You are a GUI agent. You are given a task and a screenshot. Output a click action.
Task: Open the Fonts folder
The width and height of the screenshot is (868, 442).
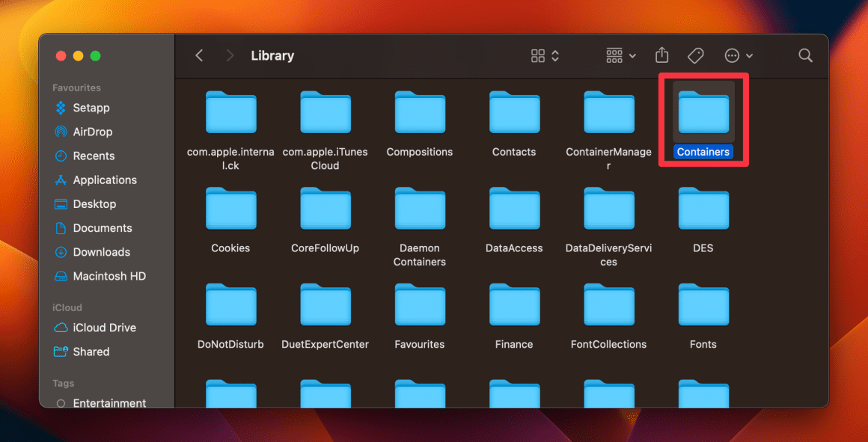tap(703, 305)
